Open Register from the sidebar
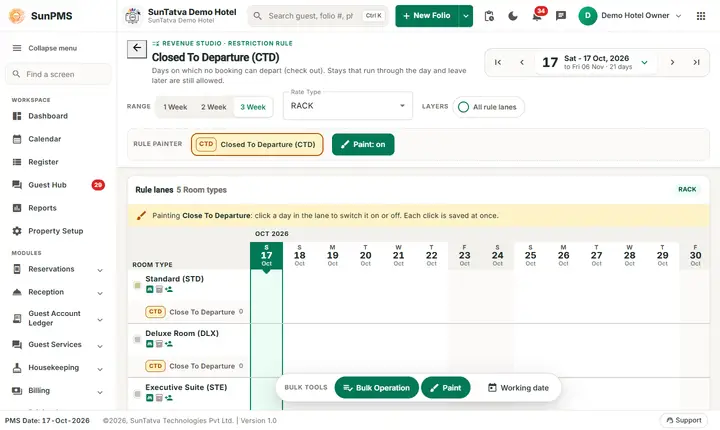Screen dimensions: 720x430 point(58,162)
